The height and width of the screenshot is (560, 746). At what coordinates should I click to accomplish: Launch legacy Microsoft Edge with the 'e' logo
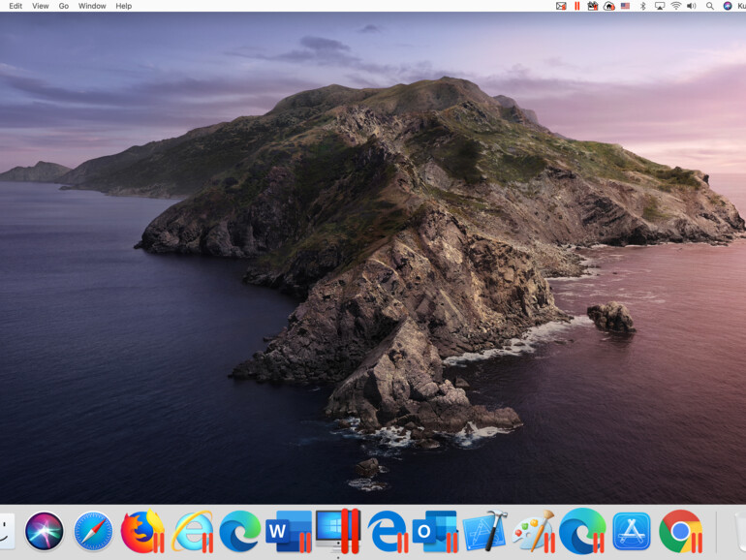[x=387, y=531]
